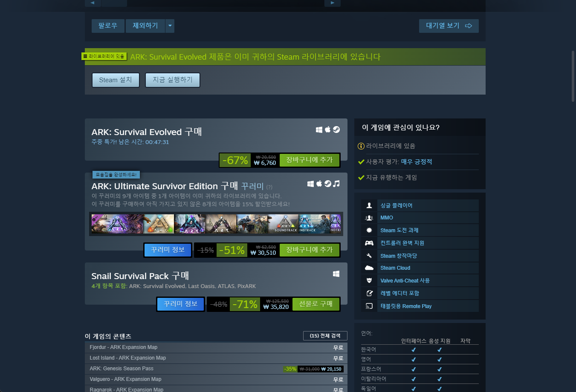Click the yellow info icon beside 라이브러리에 있음

click(361, 146)
